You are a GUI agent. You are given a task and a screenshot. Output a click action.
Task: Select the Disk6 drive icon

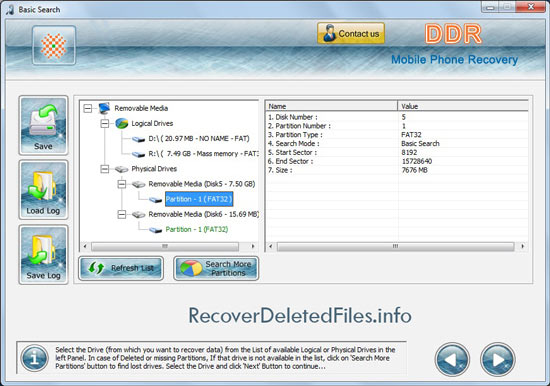[139, 214]
